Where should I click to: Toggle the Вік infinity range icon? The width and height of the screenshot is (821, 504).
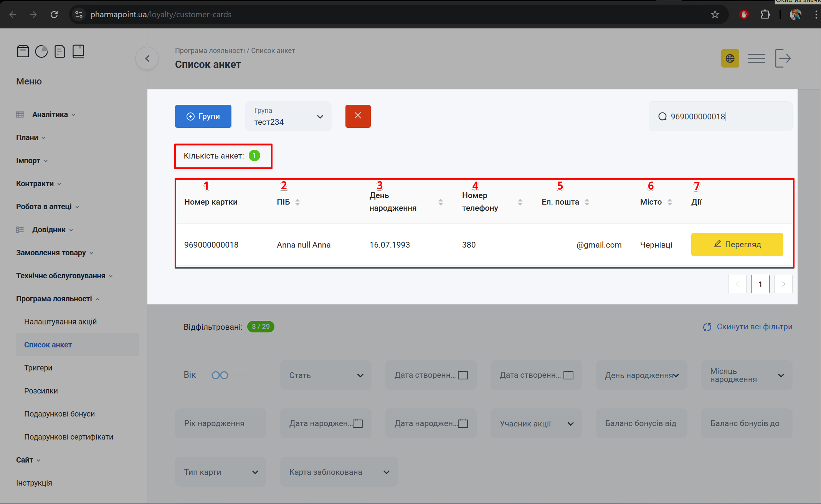pyautogui.click(x=220, y=375)
